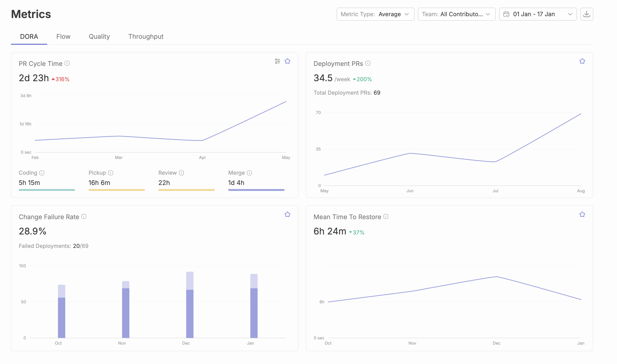The height and width of the screenshot is (364, 617).
Task: Switch to the Throughput tab
Action: point(146,36)
